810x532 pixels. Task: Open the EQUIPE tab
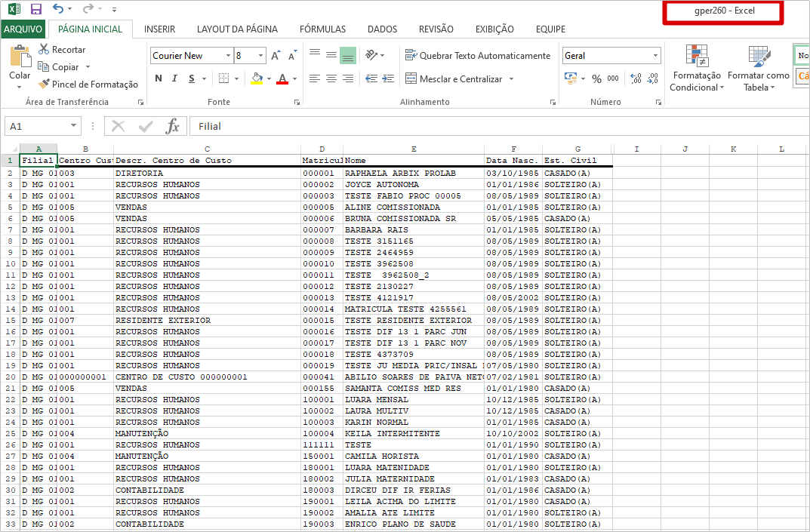pyautogui.click(x=550, y=29)
